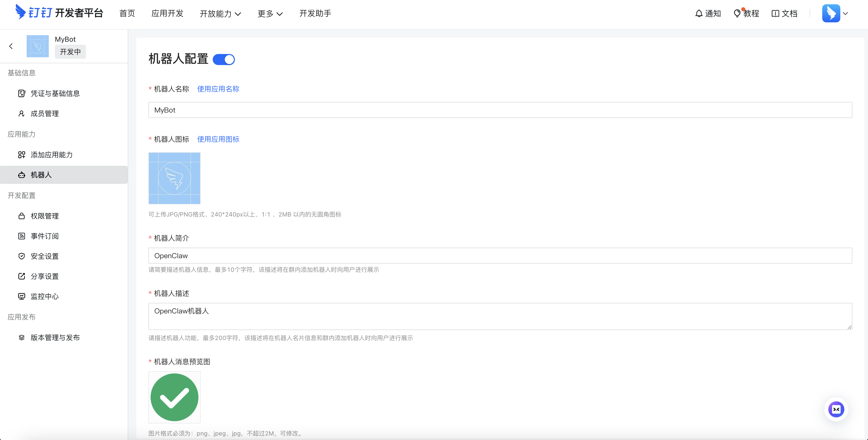This screenshot has width=868, height=440.
Task: Expand the 开放能力 dropdown menu
Action: click(220, 14)
